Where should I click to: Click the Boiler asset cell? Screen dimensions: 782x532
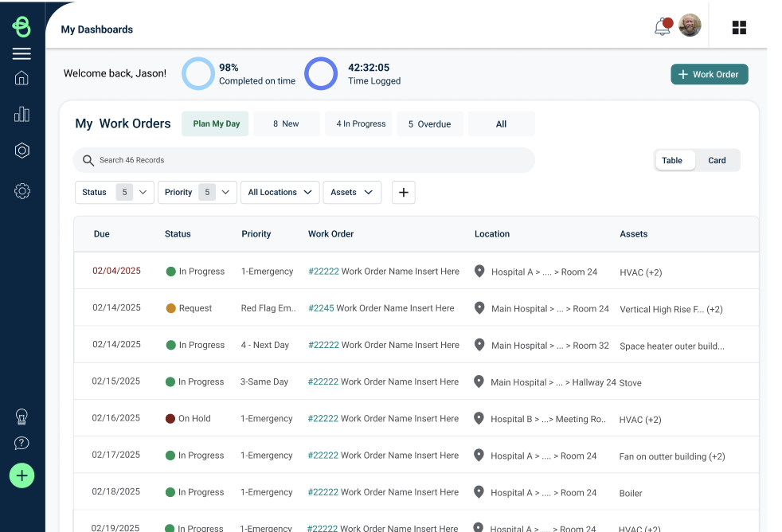(631, 493)
